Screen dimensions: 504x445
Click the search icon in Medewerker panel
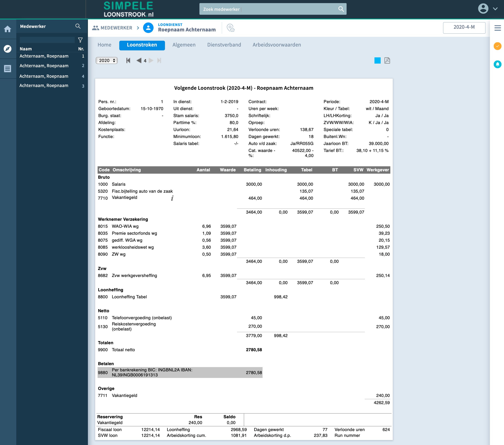(78, 26)
